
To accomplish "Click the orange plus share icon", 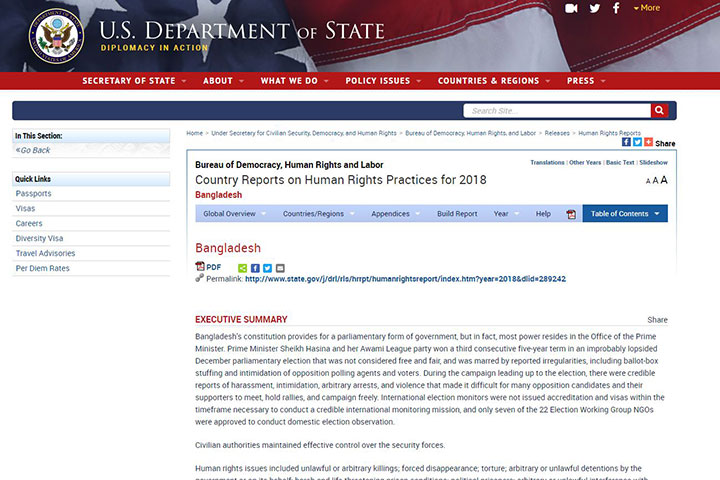I will (x=648, y=142).
